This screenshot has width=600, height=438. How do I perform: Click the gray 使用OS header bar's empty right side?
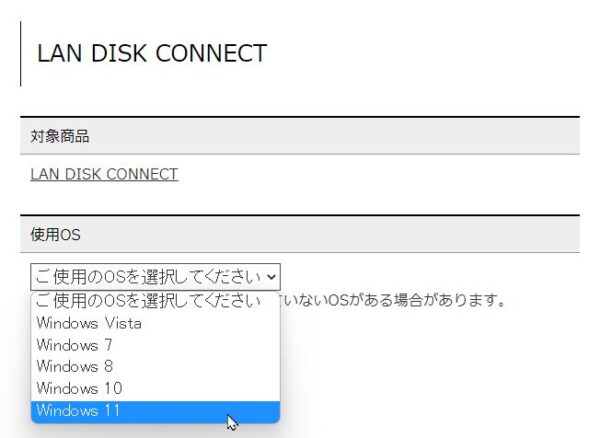pos(400,235)
